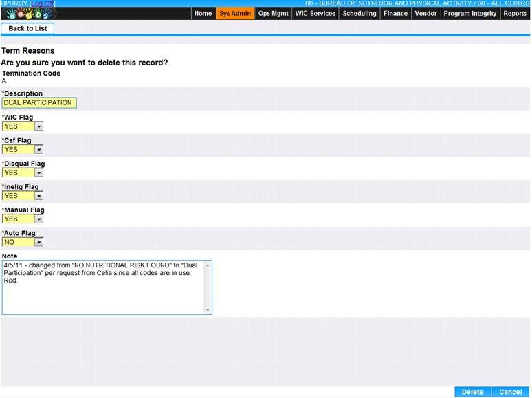Screen dimensions: 532x398
Task: Open the Finance menu
Action: tap(395, 14)
